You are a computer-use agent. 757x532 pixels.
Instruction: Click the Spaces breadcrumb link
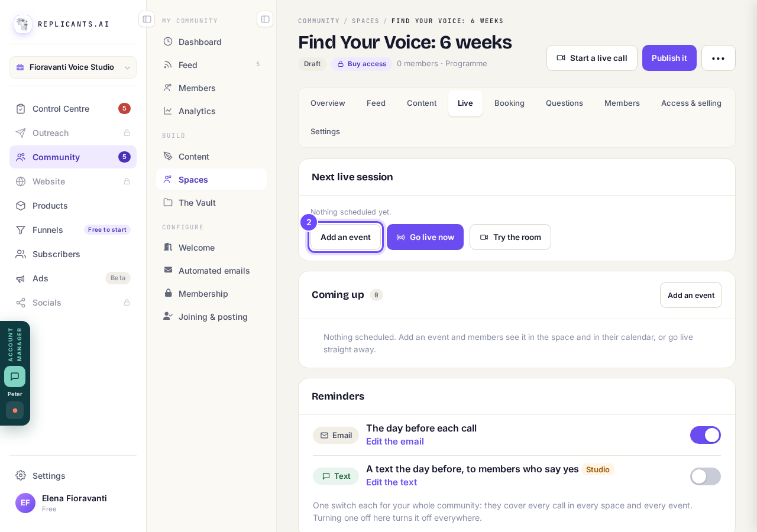pyautogui.click(x=365, y=21)
